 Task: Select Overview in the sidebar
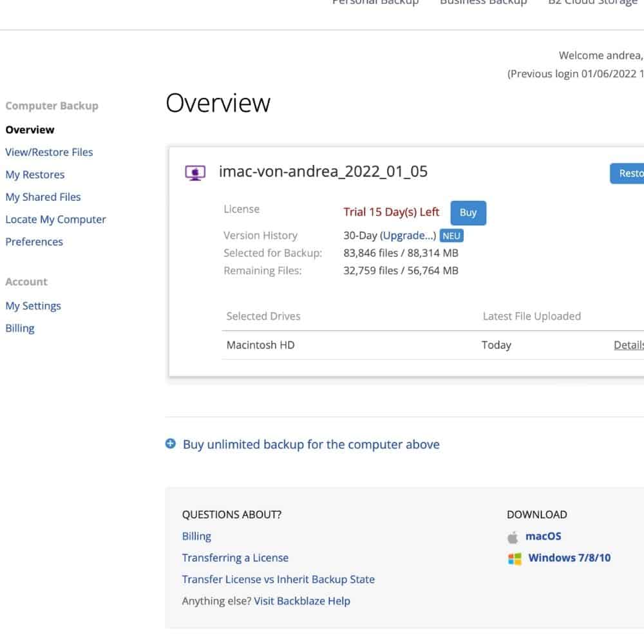[30, 130]
